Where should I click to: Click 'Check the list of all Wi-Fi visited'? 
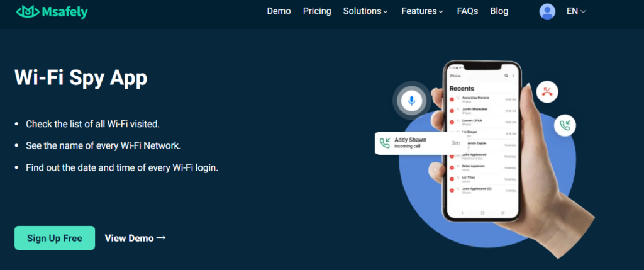click(93, 124)
